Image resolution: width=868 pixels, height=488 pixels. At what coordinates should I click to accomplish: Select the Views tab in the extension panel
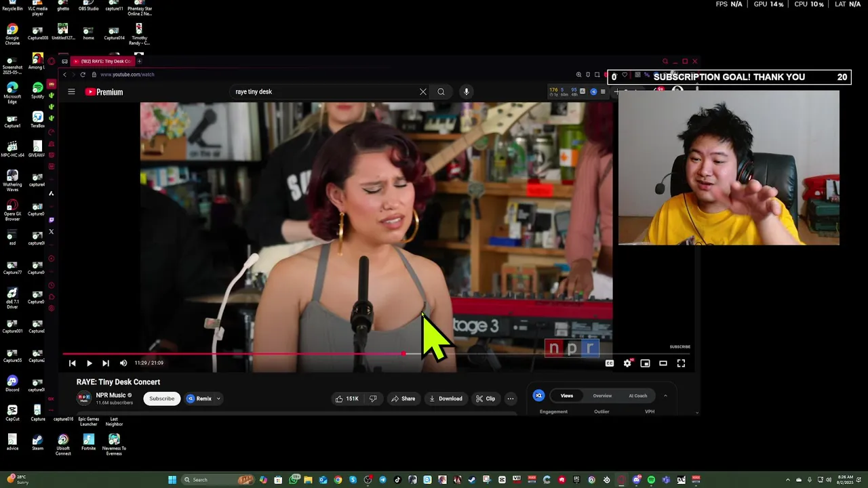click(x=567, y=396)
